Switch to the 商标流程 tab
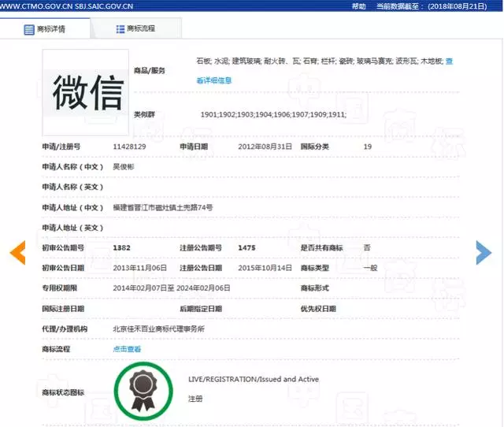 [140, 29]
